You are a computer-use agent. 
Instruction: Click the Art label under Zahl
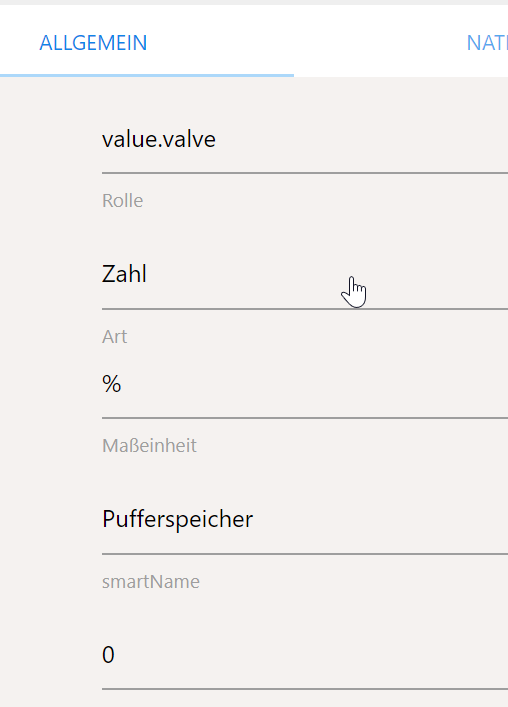click(114, 337)
